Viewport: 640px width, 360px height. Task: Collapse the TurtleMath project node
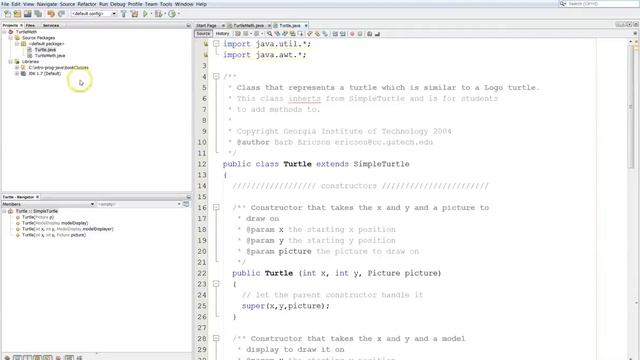click(4, 32)
